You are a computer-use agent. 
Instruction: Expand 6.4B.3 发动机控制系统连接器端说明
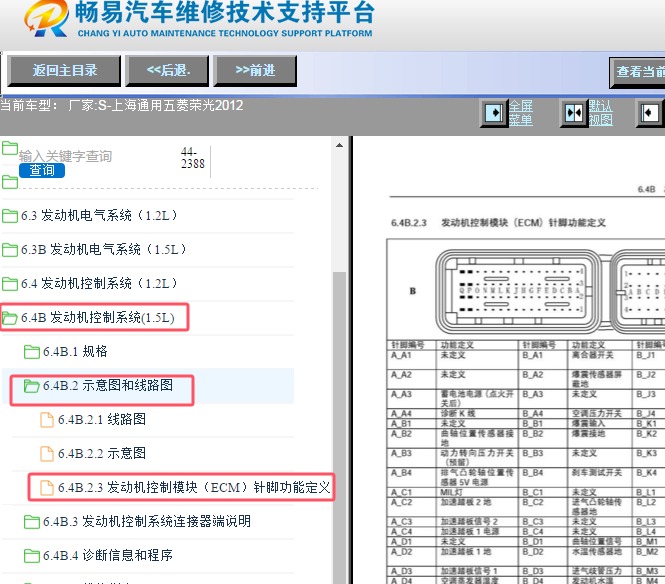click(x=147, y=521)
